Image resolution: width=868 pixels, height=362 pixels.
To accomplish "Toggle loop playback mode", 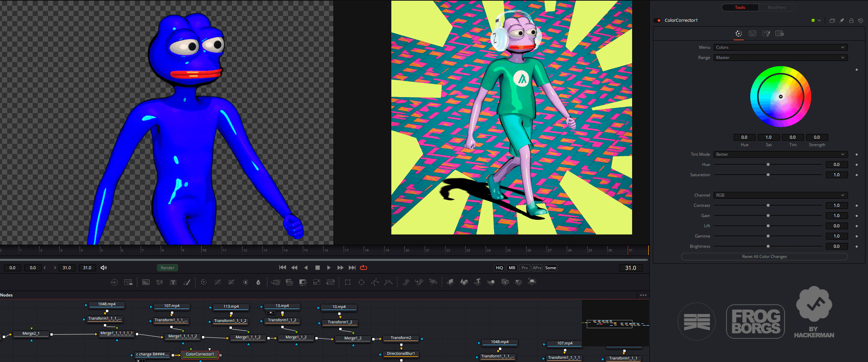I will pyautogui.click(x=364, y=268).
